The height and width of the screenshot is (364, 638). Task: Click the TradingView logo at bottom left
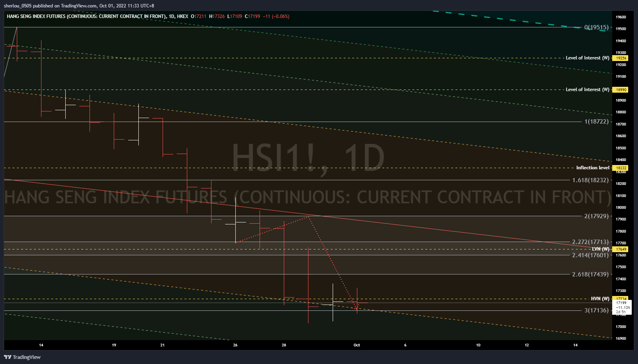[22, 357]
